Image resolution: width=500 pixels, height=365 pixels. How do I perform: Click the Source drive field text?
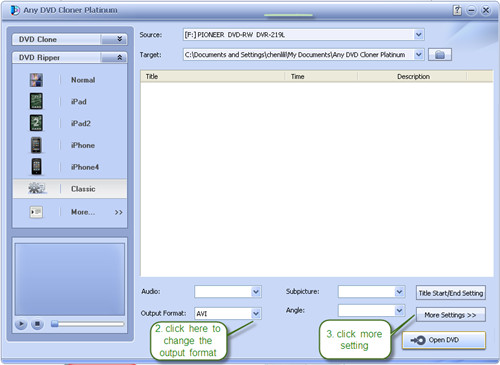234,35
